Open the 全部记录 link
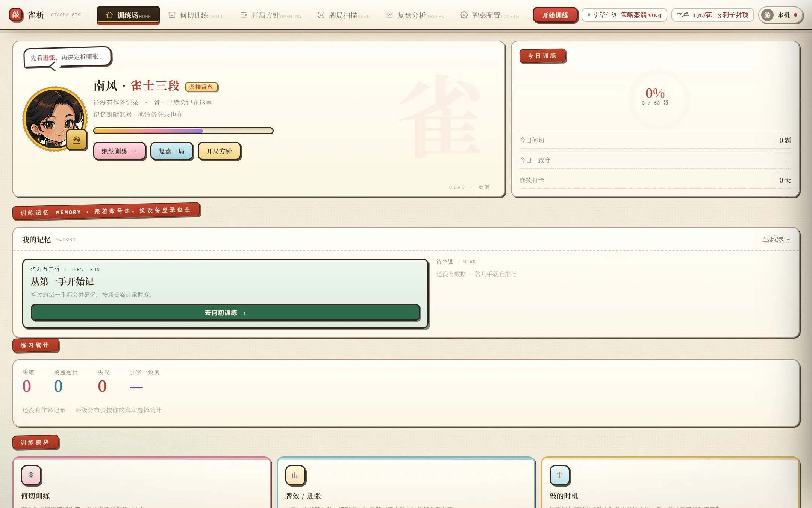812x508 pixels. [x=776, y=239]
